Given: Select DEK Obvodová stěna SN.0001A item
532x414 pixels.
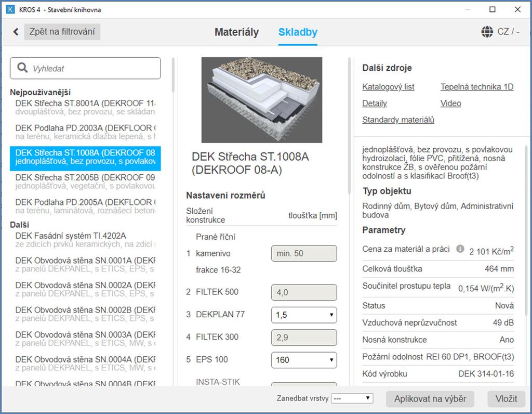Looking at the screenshot, I should pyautogui.click(x=86, y=265).
